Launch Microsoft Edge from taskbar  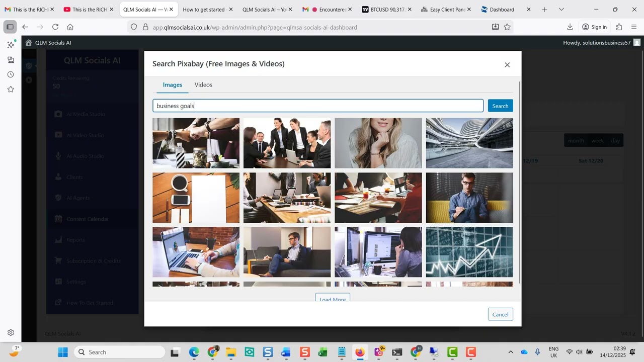[x=194, y=352]
